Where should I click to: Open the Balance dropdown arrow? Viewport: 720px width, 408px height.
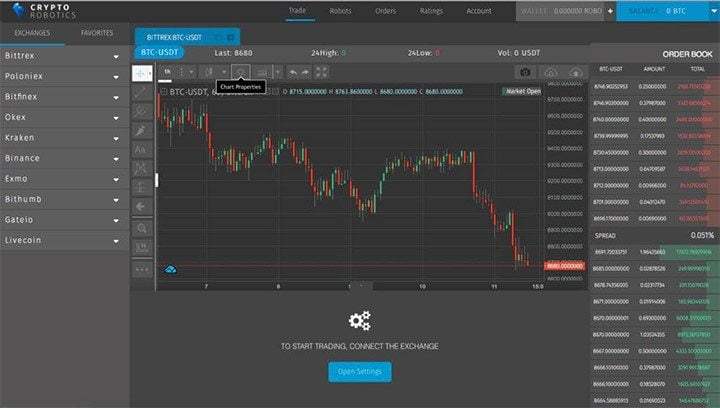(x=714, y=11)
